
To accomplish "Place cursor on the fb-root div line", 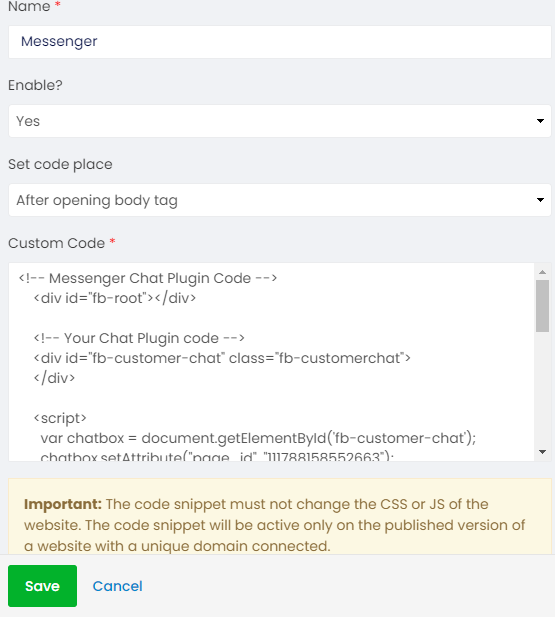I will pyautogui.click(x=115, y=298).
